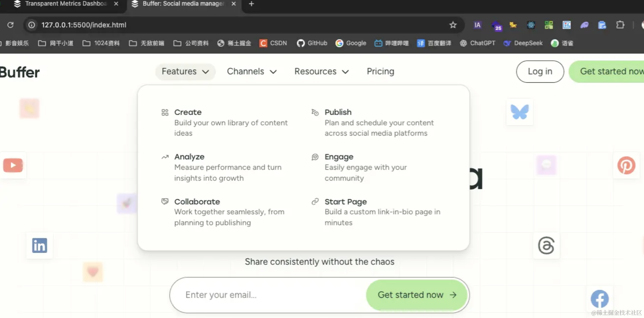Bookmark page with the star icon
Viewport: 644px width, 318px height.
[x=453, y=25]
